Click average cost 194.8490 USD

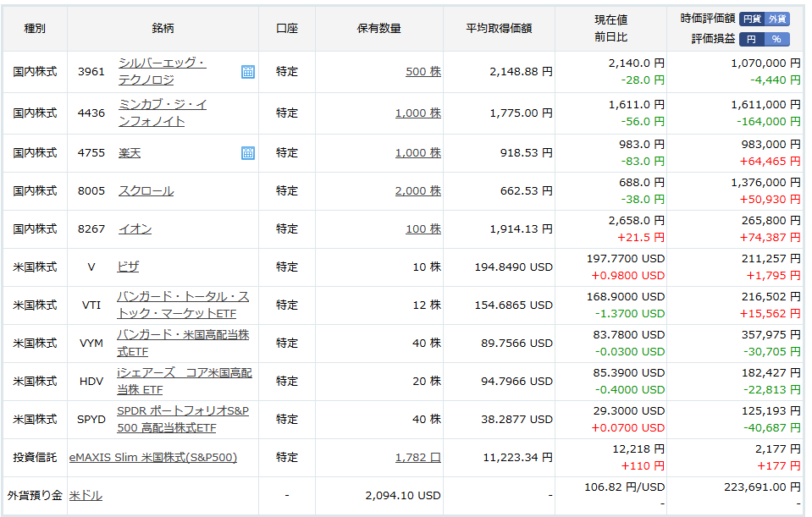[514, 267]
